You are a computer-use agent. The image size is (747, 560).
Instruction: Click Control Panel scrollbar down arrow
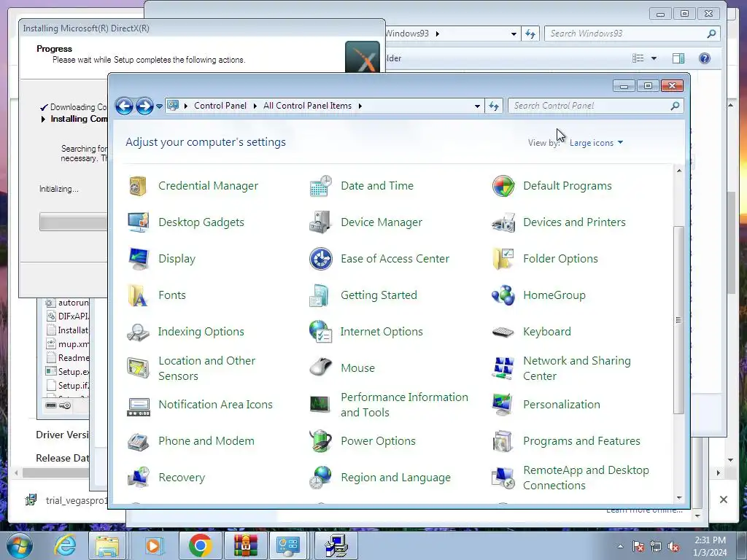[x=679, y=498]
